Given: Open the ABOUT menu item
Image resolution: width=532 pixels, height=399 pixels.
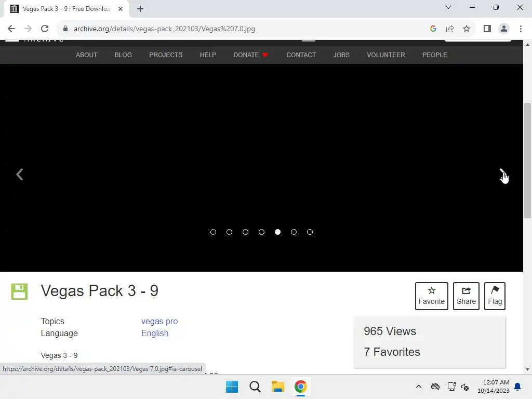Looking at the screenshot, I should pos(87,55).
